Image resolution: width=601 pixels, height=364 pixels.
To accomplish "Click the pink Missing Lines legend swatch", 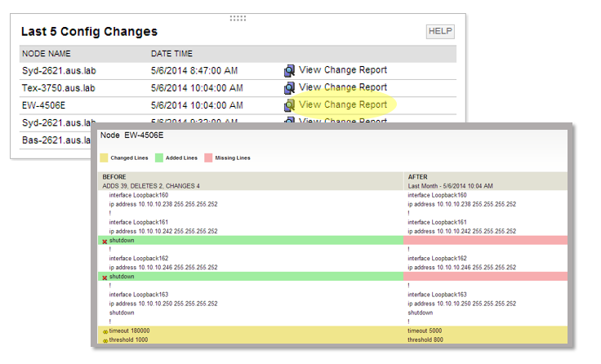I will tap(208, 158).
